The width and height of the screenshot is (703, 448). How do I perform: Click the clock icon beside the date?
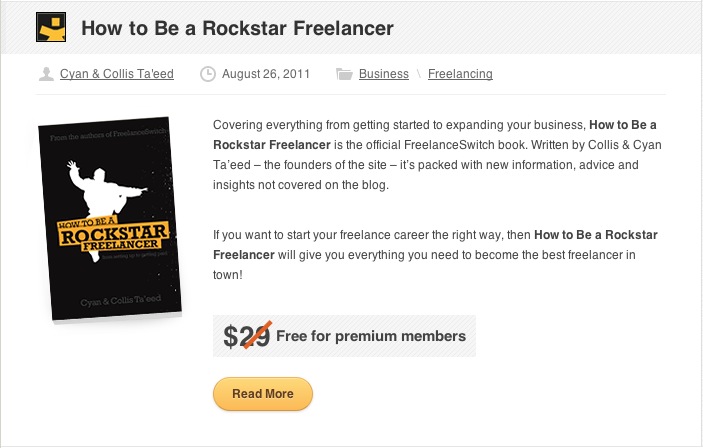click(208, 74)
